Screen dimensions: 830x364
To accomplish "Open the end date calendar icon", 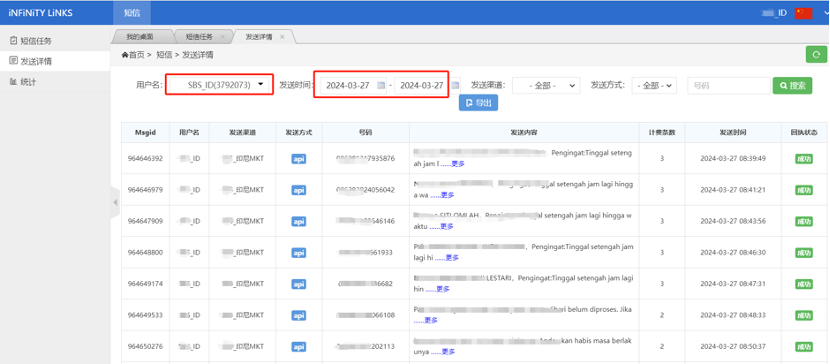I will tap(455, 85).
